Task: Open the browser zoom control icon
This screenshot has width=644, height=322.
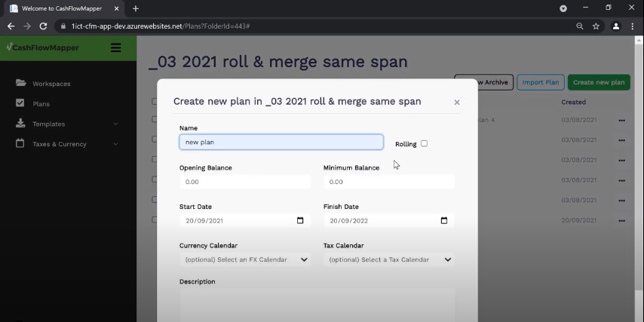Action: (579, 26)
